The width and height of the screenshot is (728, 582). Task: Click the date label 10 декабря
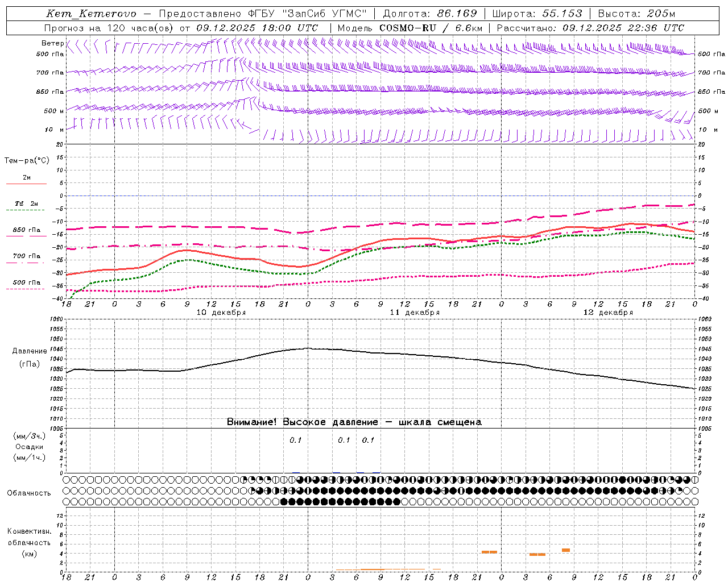(221, 313)
